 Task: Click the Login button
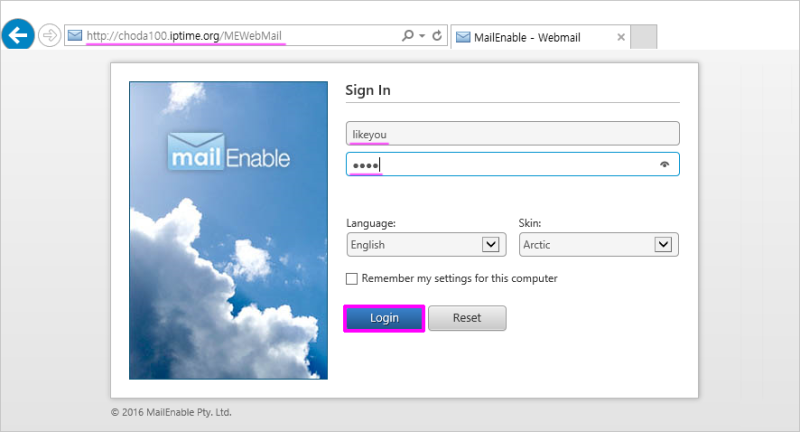(384, 318)
